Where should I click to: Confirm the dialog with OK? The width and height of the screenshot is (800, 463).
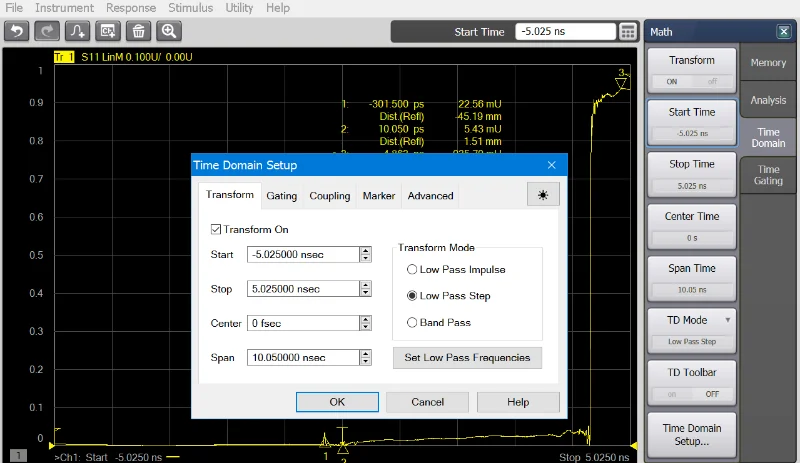tap(337, 402)
